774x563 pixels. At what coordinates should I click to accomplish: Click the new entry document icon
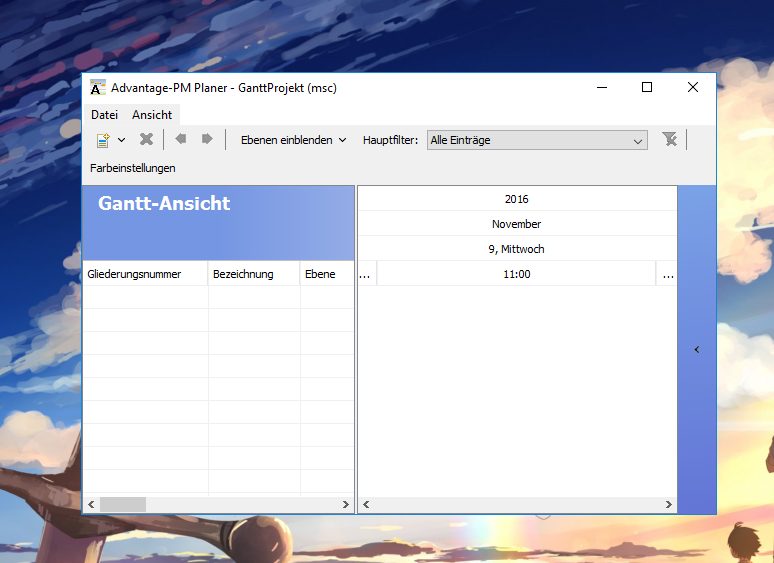(103, 140)
